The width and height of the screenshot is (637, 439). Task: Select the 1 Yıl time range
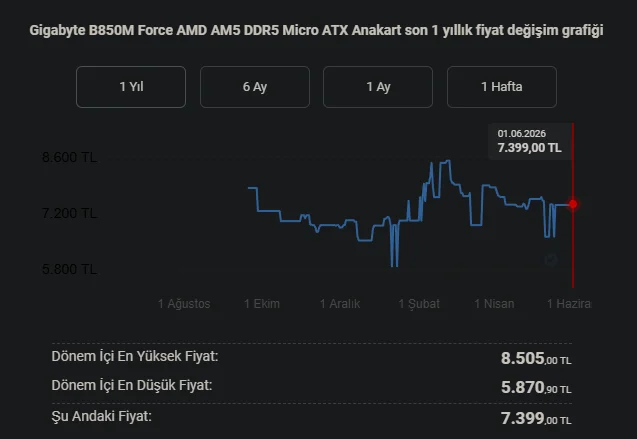pos(131,87)
